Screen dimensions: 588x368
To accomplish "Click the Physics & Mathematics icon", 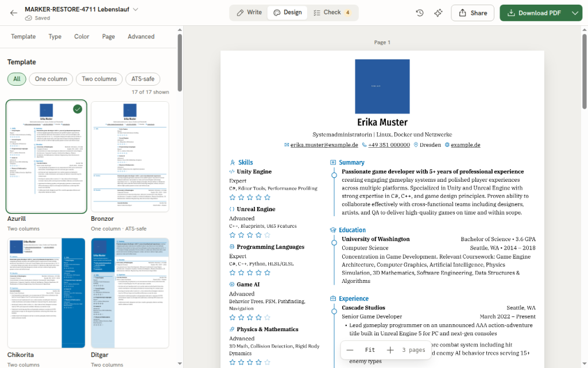I will point(232,329).
